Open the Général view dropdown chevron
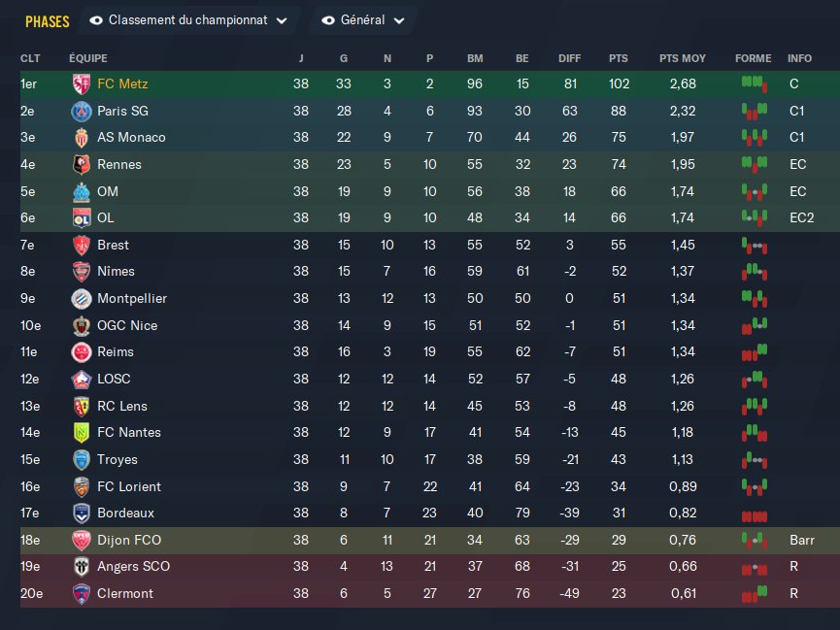 399,20
